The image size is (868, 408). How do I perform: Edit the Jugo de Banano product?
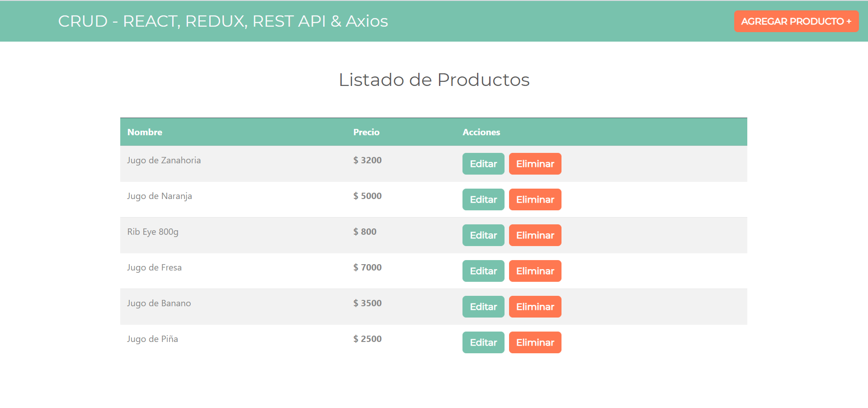(x=483, y=307)
